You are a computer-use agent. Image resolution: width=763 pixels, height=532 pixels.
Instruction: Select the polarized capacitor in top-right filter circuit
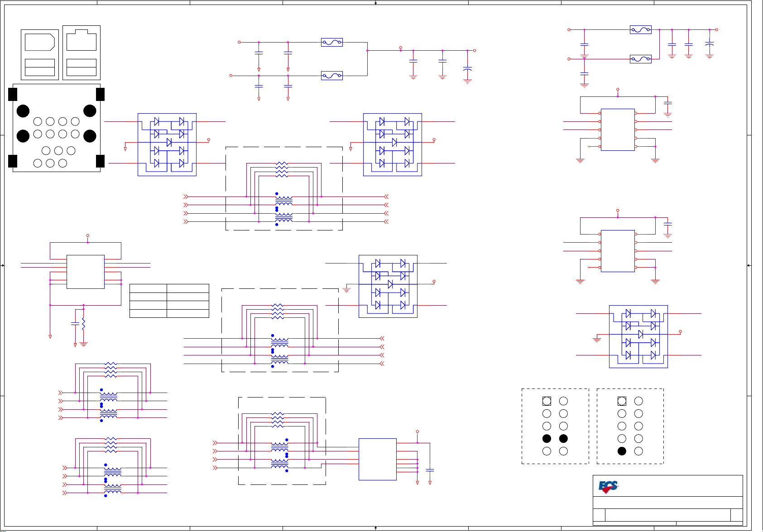coord(710,44)
